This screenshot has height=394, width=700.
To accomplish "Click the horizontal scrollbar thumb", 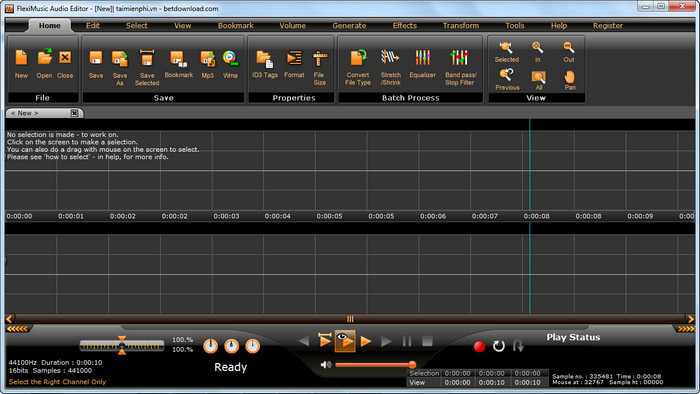I will [x=350, y=319].
